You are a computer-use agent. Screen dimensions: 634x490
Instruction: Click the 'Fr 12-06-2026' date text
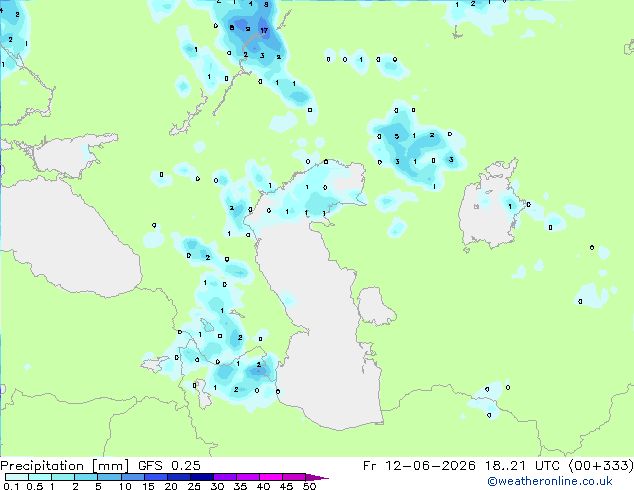click(419, 466)
